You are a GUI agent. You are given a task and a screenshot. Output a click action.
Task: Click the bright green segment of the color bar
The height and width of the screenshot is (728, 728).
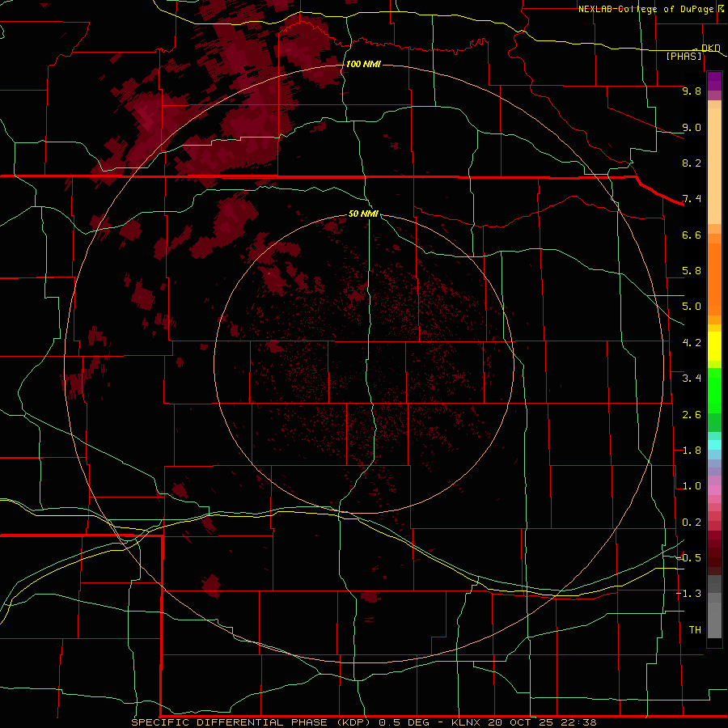point(714,391)
